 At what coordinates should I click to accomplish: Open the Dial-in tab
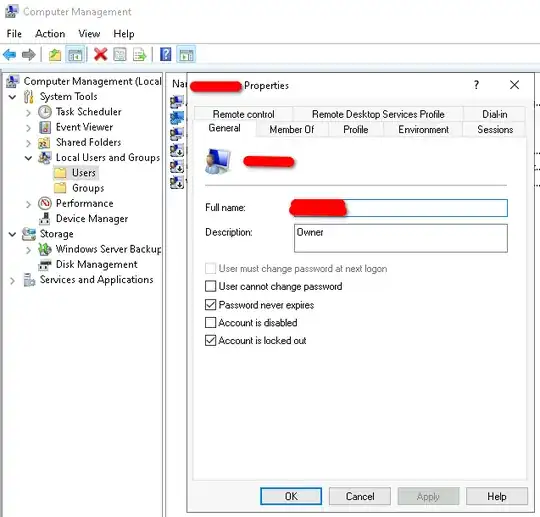click(495, 114)
